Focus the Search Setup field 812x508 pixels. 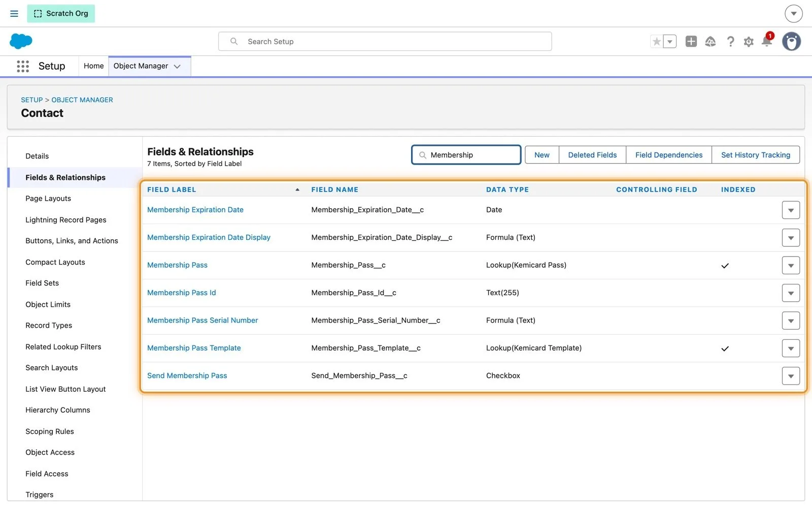[x=385, y=42]
